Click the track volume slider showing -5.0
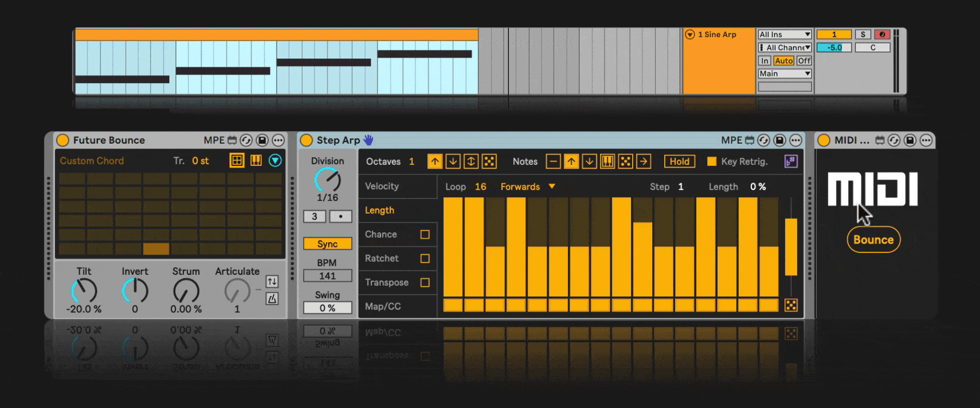The image size is (980, 408). tap(834, 48)
